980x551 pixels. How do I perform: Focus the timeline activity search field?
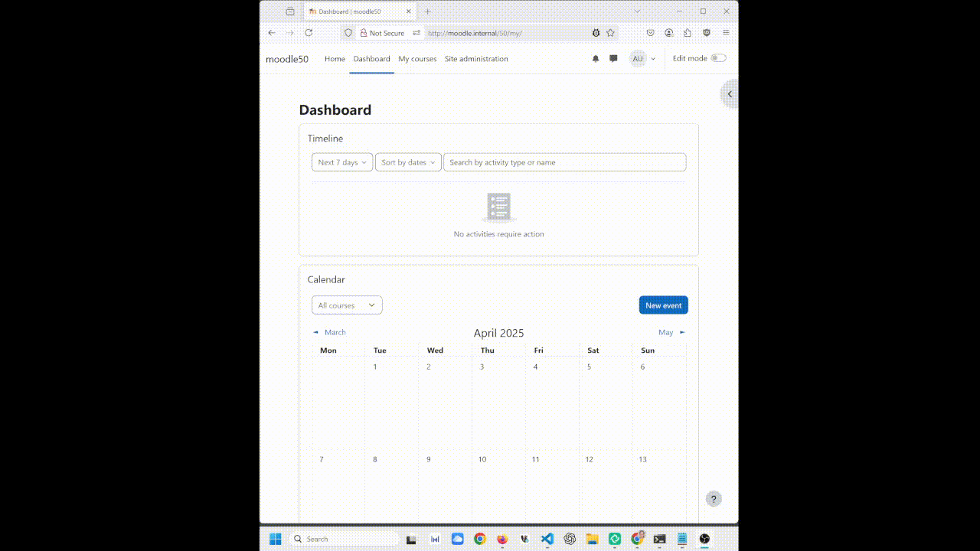pos(564,162)
